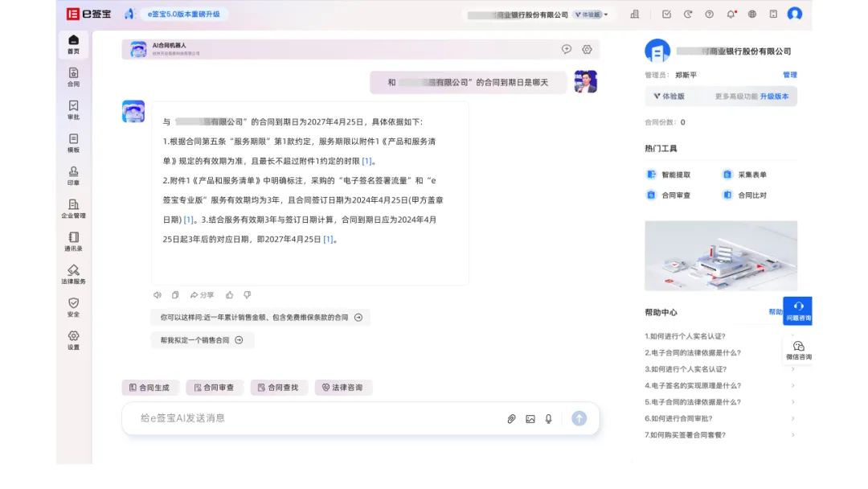Open the chat settings gear icon
The image size is (868, 489).
coord(587,49)
